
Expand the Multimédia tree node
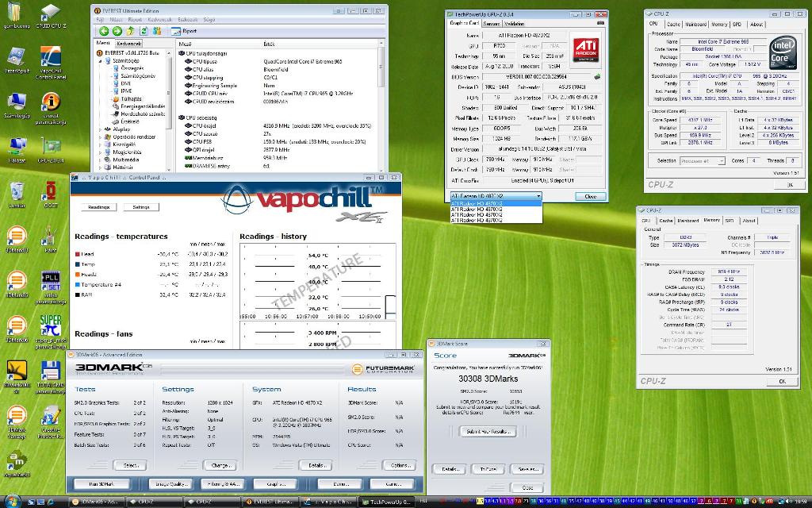(101, 160)
